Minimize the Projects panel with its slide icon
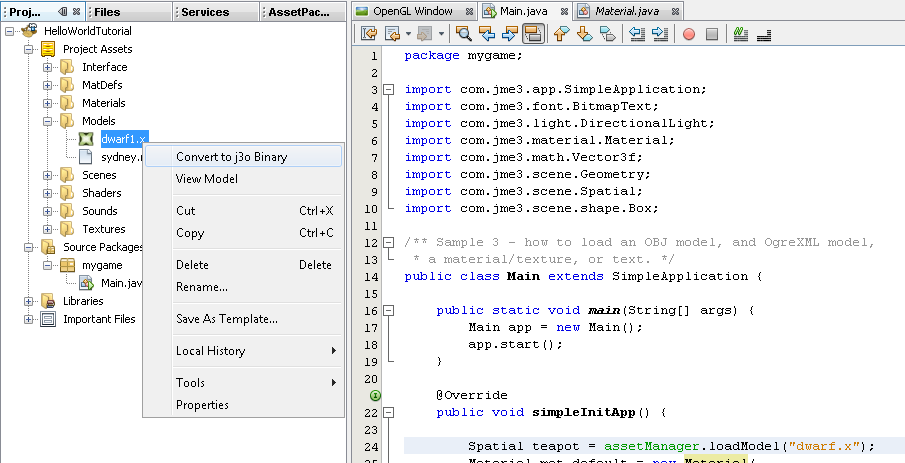Viewport: 905px width, 463px height. click(x=63, y=12)
